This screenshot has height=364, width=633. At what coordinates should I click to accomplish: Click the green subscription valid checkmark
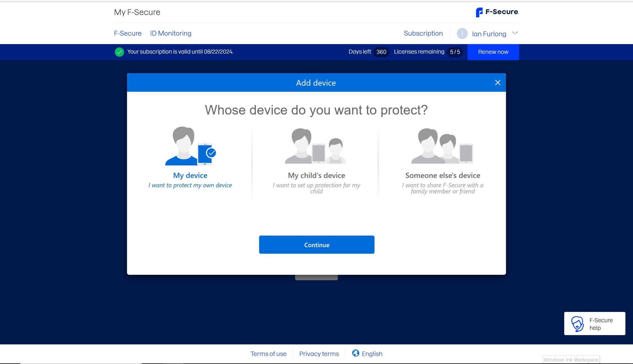click(119, 52)
